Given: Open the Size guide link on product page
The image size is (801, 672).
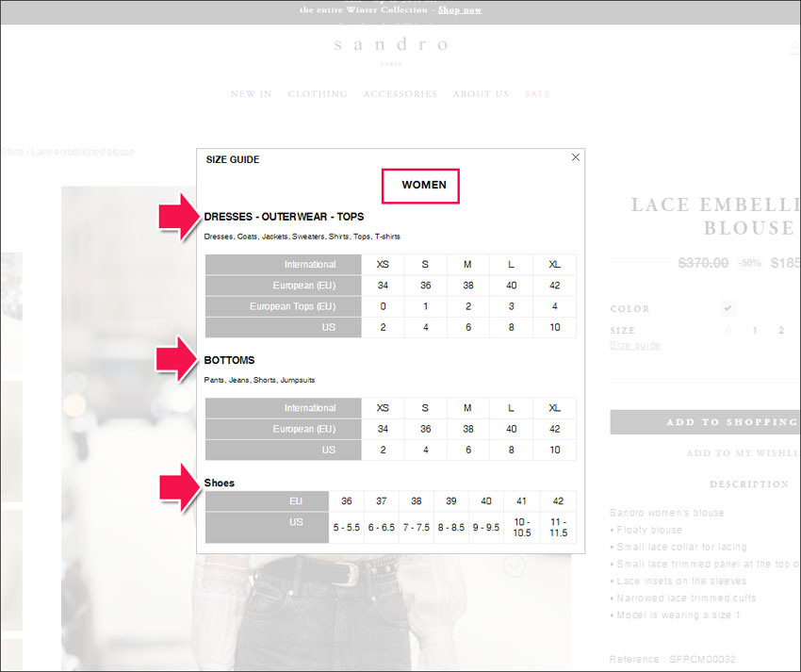Looking at the screenshot, I should coord(635,346).
